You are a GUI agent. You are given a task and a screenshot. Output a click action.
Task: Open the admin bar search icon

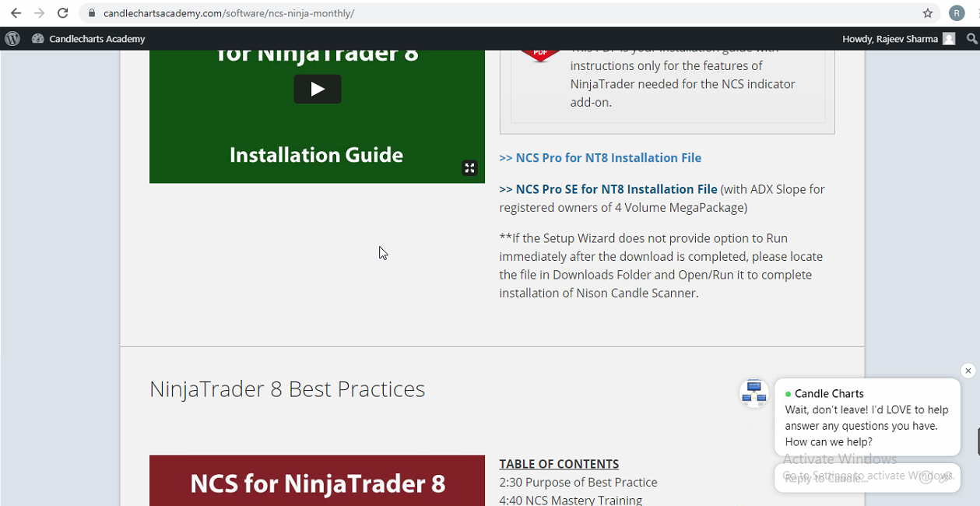tap(971, 39)
